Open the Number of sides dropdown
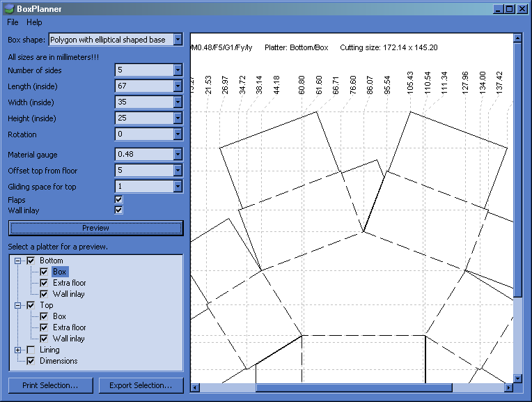 click(x=178, y=70)
